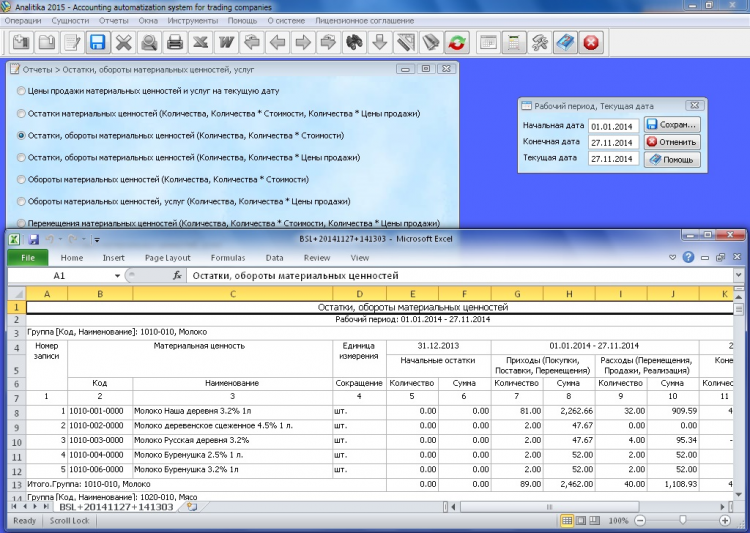Click the calculator icon in the toolbar
Screen dimensions: 750x533
(514, 42)
